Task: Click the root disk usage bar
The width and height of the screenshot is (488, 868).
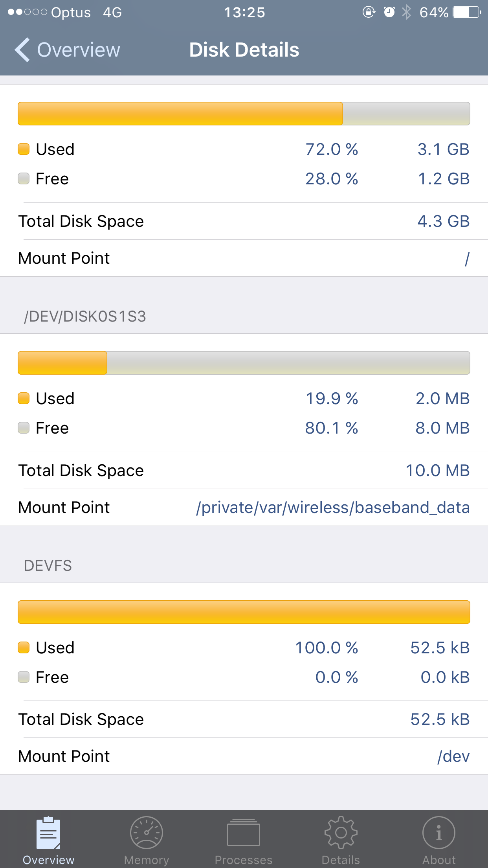Action: point(244,114)
